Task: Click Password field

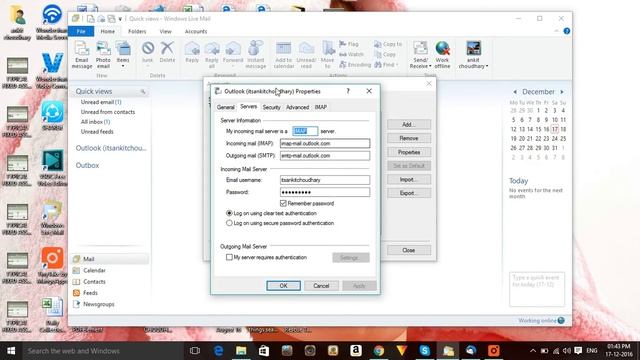Action: point(325,192)
